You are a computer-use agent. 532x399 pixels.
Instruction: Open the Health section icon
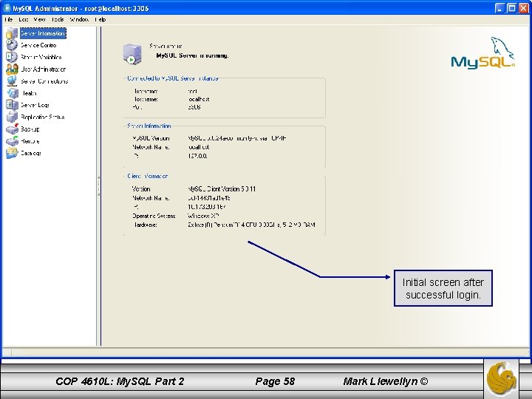13,93
